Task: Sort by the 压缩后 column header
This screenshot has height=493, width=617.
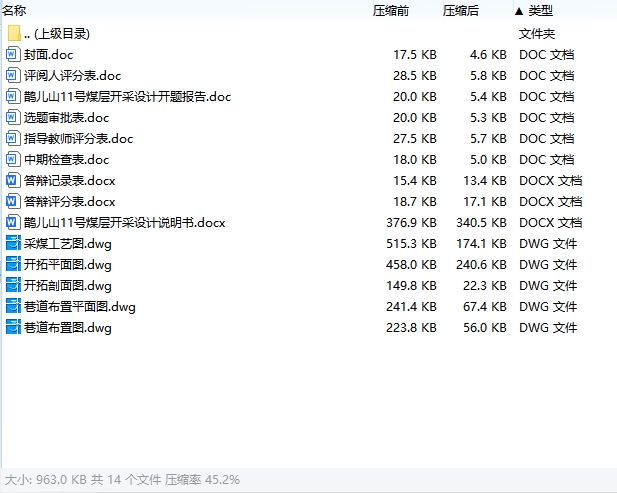Action: click(460, 11)
